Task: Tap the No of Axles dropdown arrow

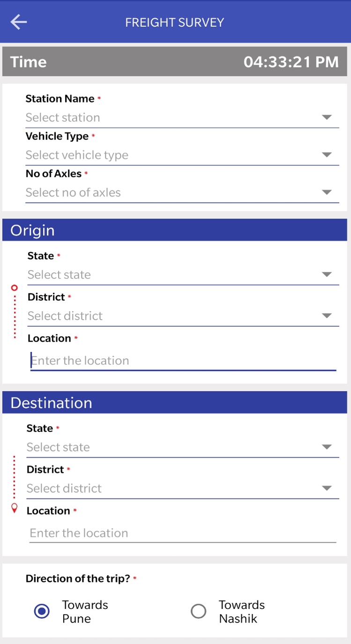Action: point(327,192)
